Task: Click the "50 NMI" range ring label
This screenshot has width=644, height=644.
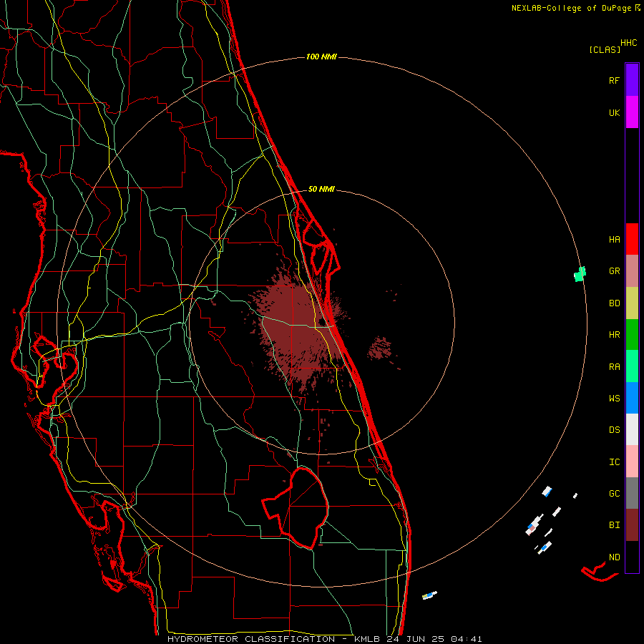Action: click(321, 189)
